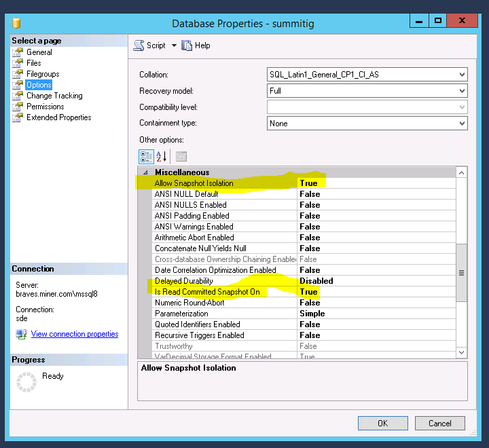This screenshot has height=448, width=489.
Task: Click the General page icon
Action: [x=18, y=52]
